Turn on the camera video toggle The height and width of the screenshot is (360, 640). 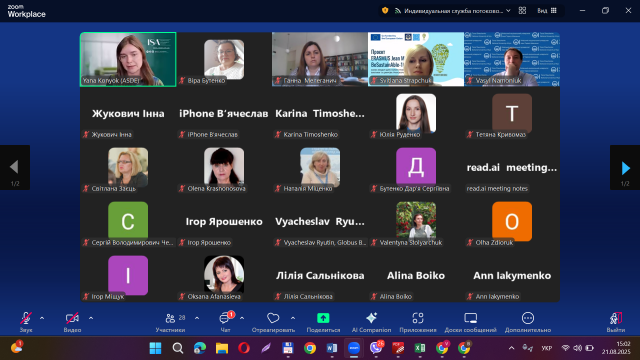(72, 318)
